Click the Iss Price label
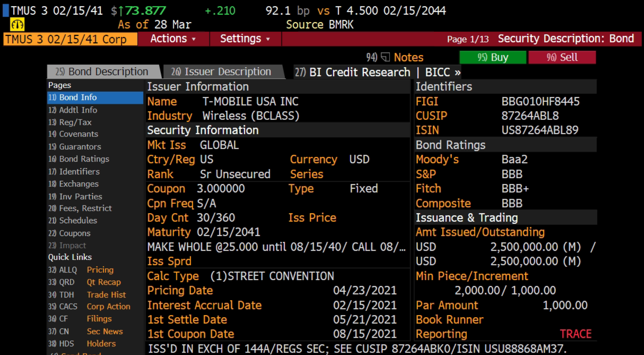644x355 pixels. (312, 218)
